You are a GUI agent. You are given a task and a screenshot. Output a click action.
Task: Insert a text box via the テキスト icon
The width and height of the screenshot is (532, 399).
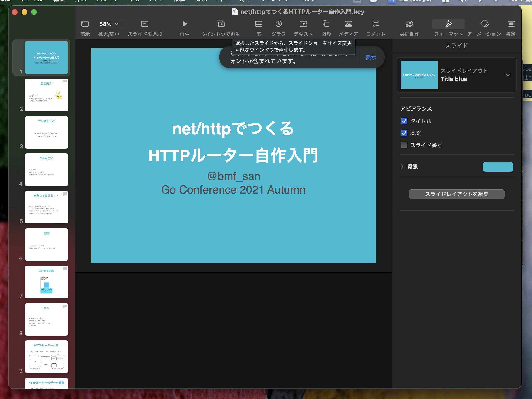tap(303, 24)
